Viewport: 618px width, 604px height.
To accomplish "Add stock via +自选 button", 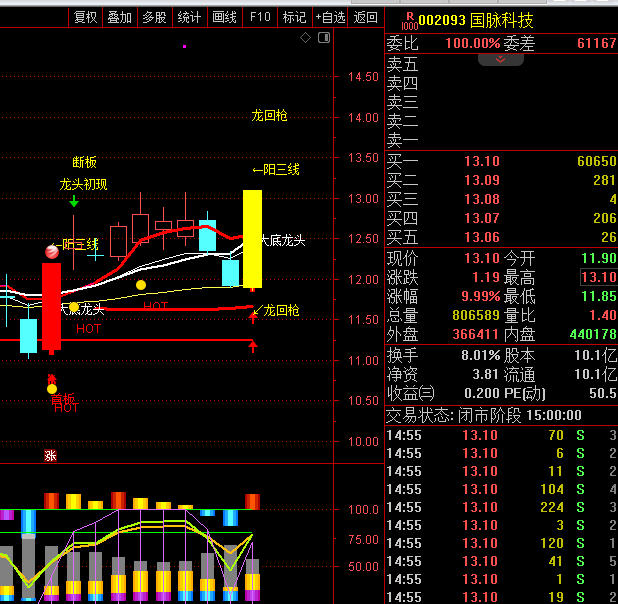I will coord(330,17).
